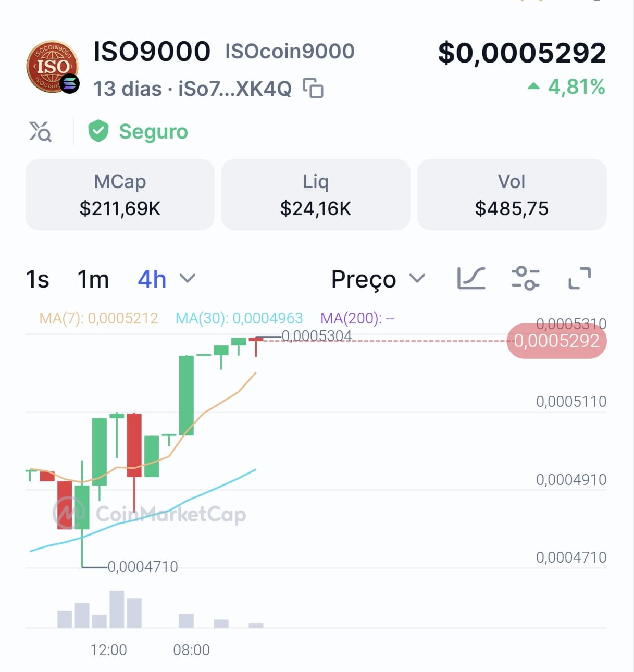
Task: Expand the timeframe chevron next to 4h
Action: pos(188,279)
